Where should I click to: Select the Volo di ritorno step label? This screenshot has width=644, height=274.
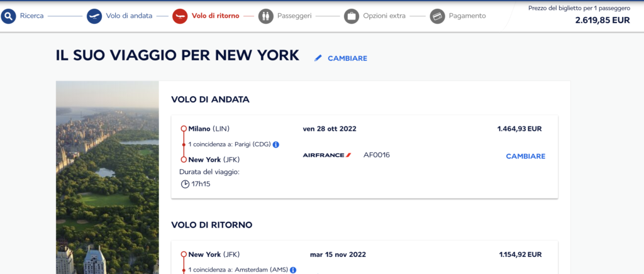(215, 16)
